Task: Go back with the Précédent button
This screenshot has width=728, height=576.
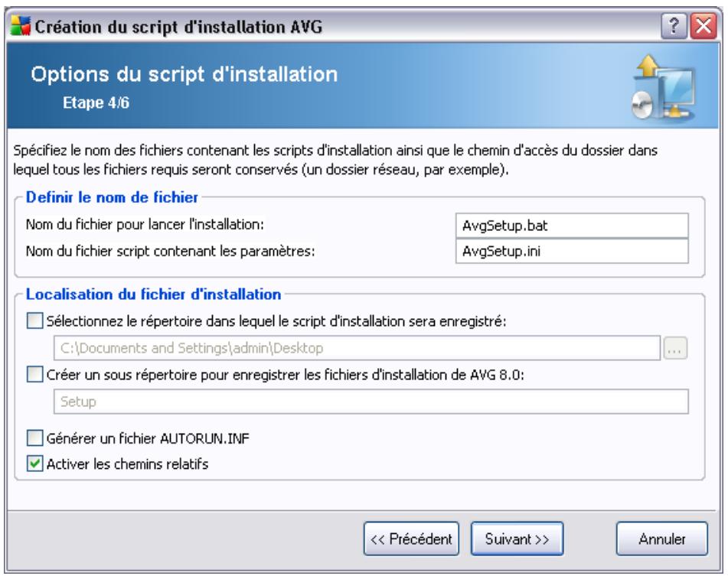Action: pos(411,539)
